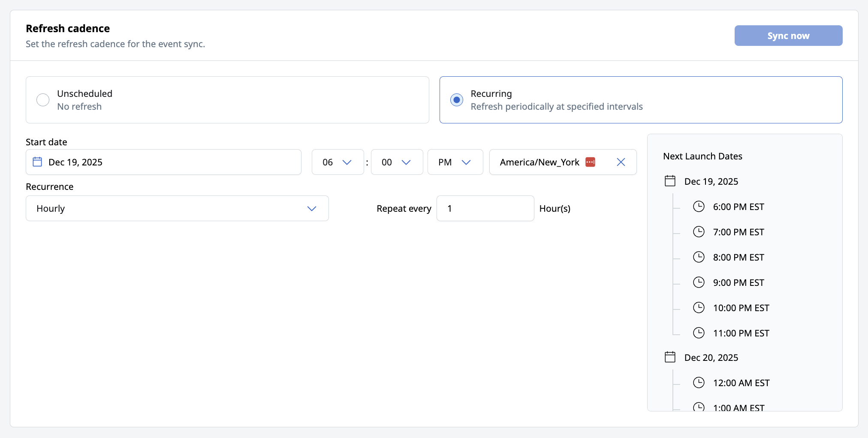This screenshot has height=438, width=868.
Task: Click calendar icon beside Dec 19, 2025 launch date
Action: [x=670, y=181]
